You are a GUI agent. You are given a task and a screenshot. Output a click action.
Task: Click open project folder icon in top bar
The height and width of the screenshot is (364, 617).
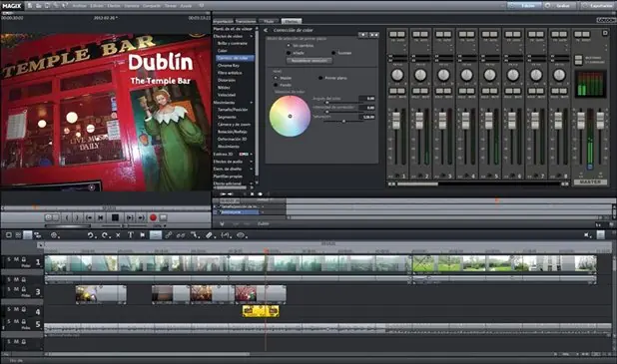click(x=39, y=6)
